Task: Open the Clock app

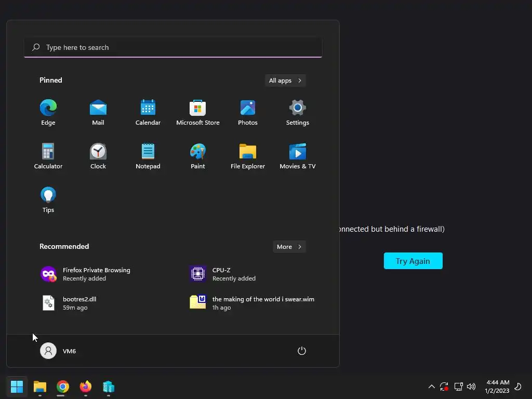Action: pos(98,156)
